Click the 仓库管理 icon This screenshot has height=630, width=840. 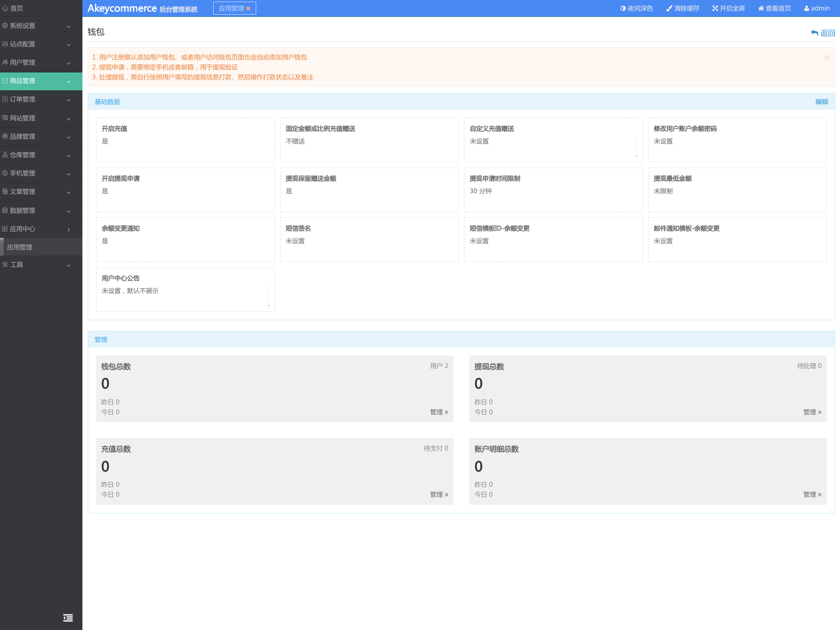click(5, 155)
